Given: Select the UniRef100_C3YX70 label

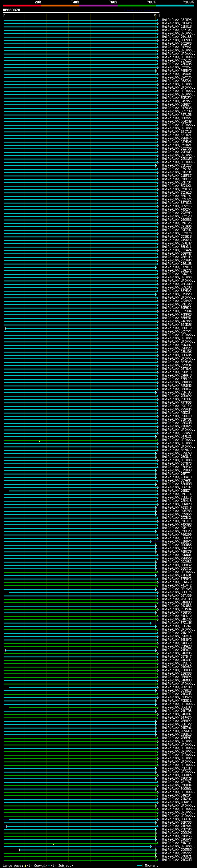Looking at the screenshot, I should (176, 233).
